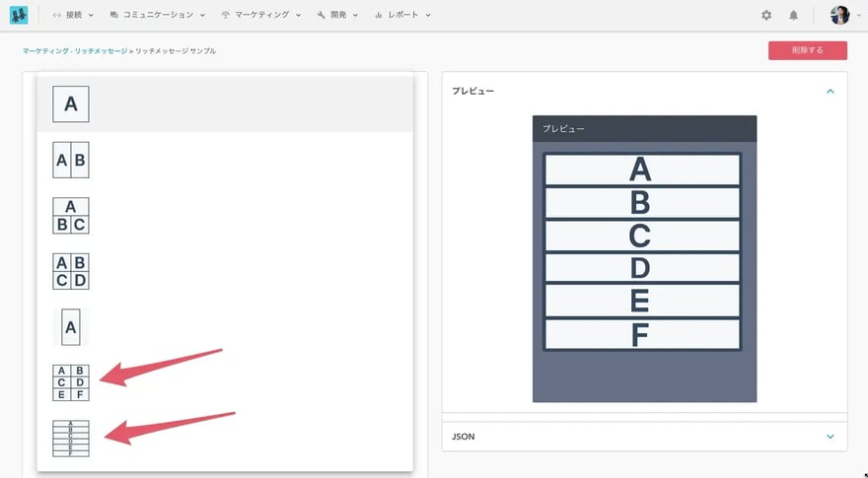Select the four-cell A B C D grid layout
This screenshot has height=478, width=868.
[x=71, y=271]
